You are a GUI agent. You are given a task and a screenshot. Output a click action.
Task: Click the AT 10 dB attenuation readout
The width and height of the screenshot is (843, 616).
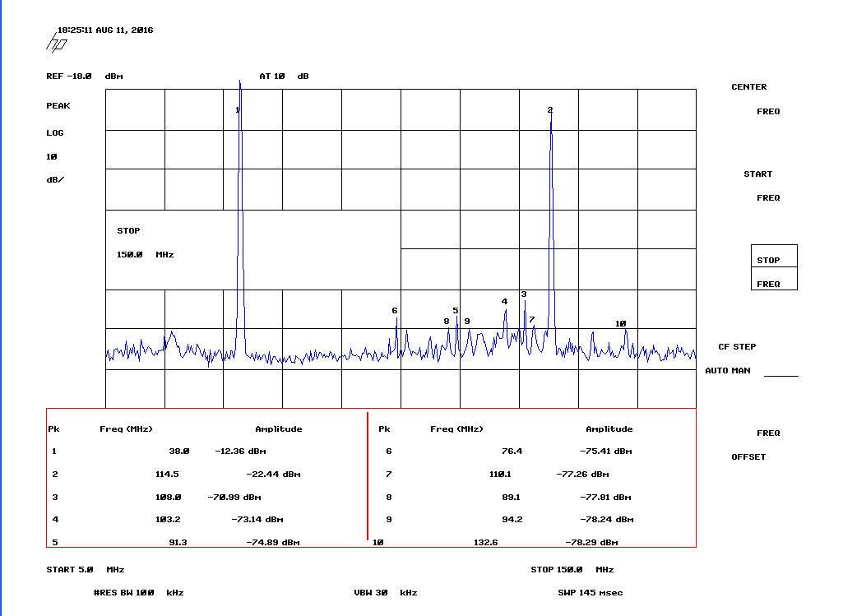[x=284, y=76]
